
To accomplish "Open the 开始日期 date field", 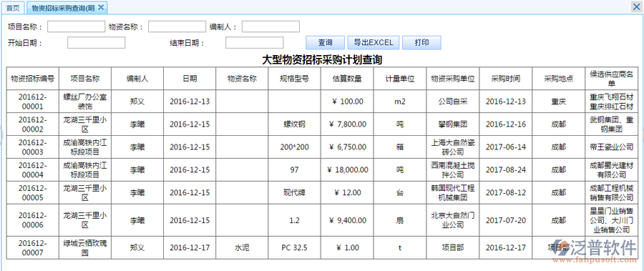I will point(96,43).
